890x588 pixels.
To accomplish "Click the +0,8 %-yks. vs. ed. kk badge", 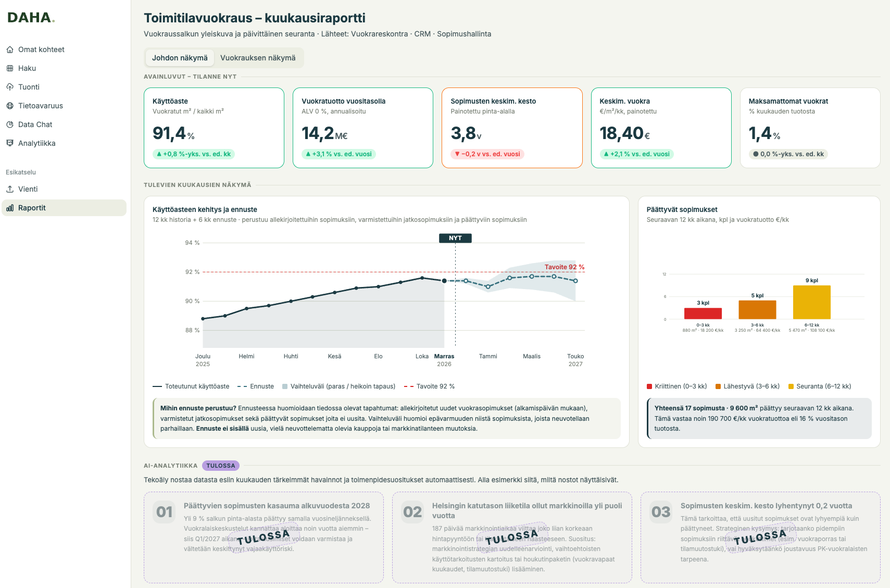I will pyautogui.click(x=194, y=154).
